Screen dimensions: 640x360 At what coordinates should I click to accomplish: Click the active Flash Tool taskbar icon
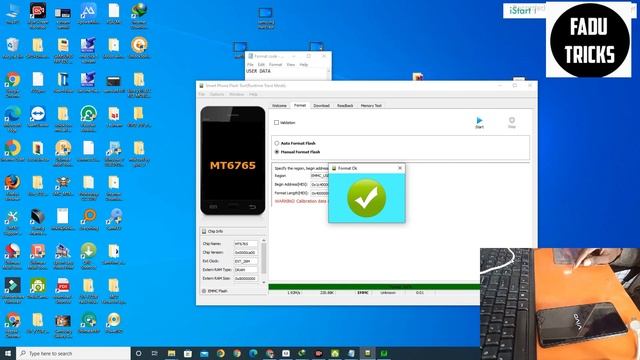point(367,353)
